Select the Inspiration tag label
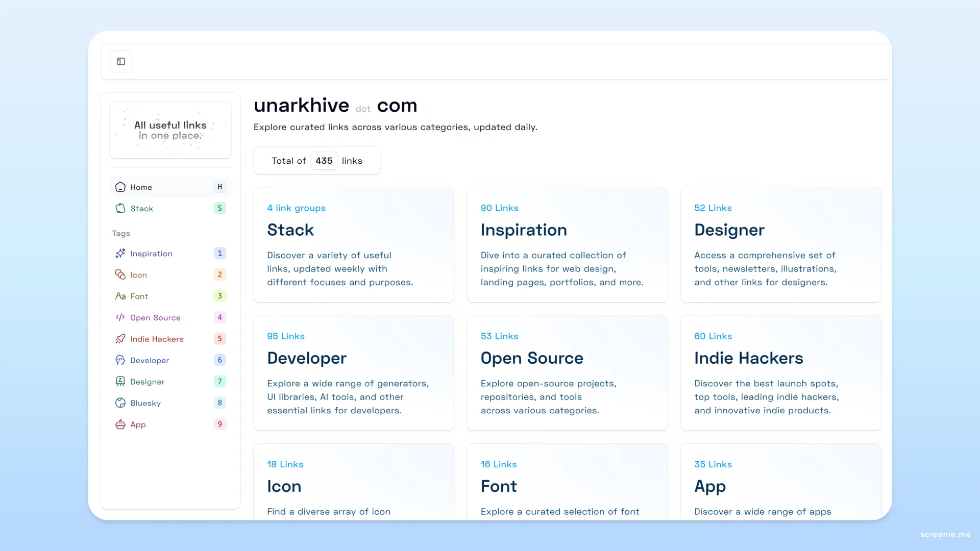This screenshot has height=551, width=980. pyautogui.click(x=151, y=254)
